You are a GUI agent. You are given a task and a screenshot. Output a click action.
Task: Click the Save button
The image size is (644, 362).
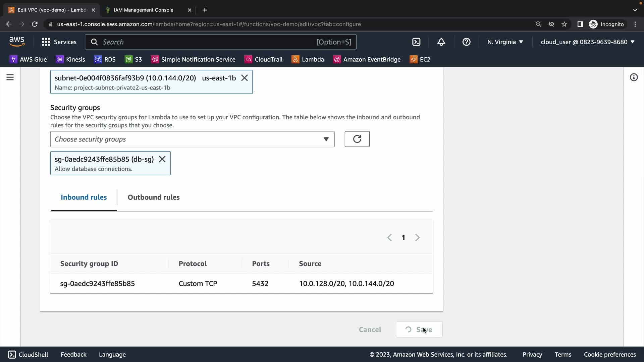(419, 329)
